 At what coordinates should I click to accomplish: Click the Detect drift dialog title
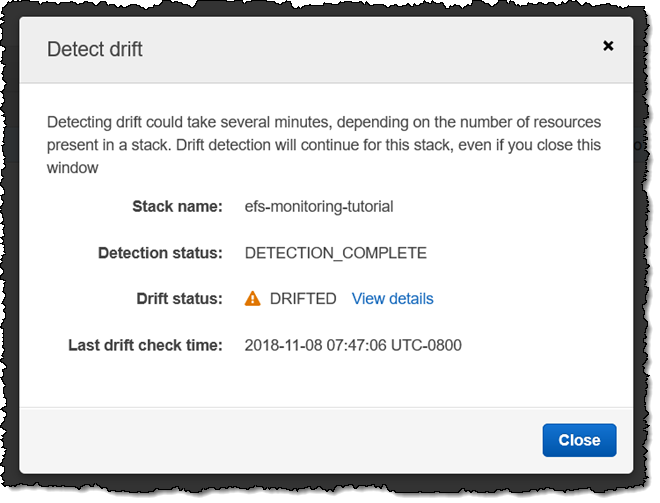coord(95,49)
